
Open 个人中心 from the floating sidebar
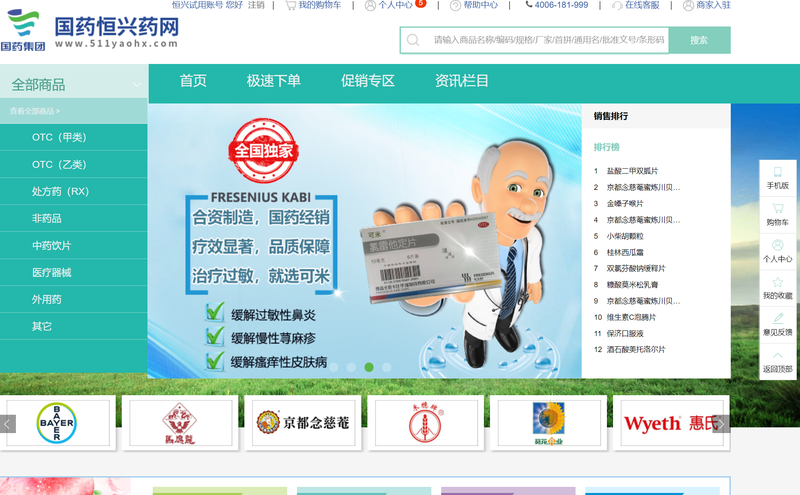[x=778, y=252]
